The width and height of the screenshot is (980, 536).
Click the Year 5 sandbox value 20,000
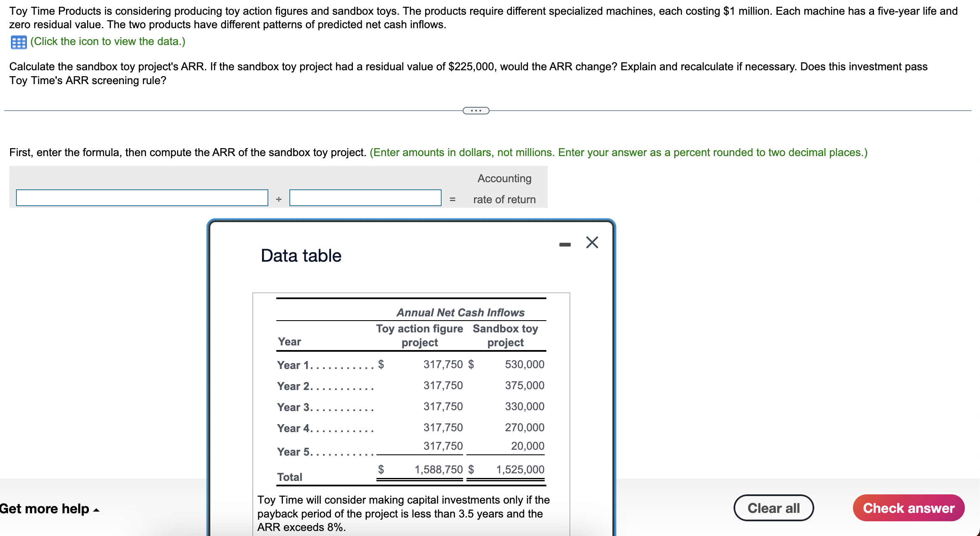527,446
